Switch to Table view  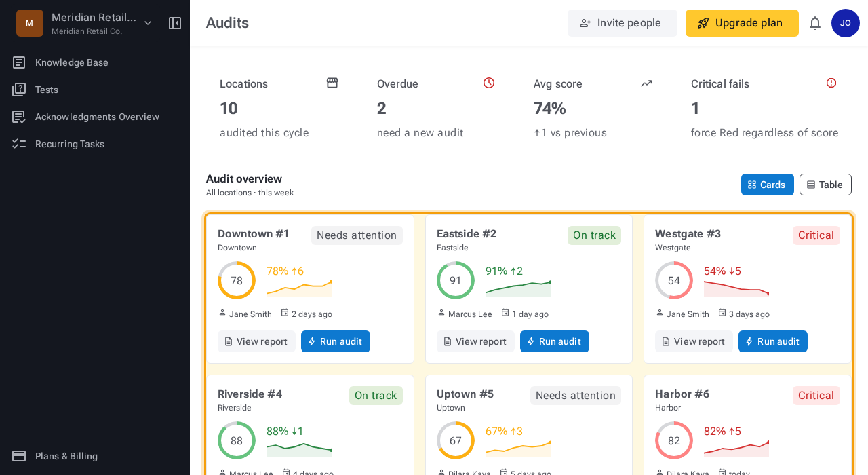825,185
